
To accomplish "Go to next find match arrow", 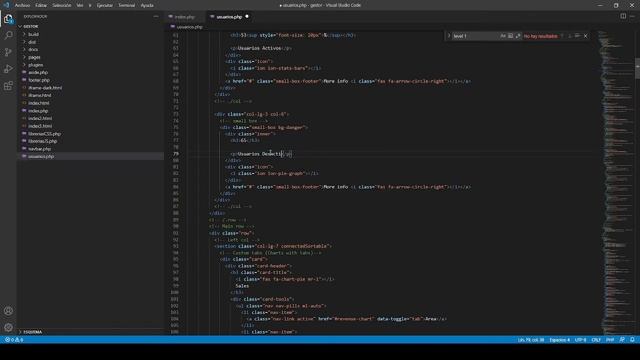I will click(x=570, y=36).
